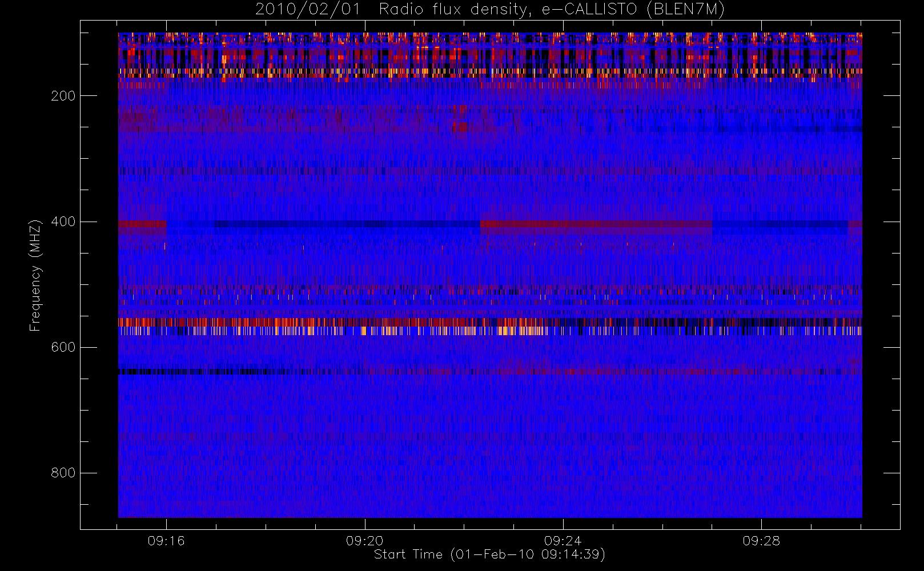Click the 09:16 time tick label
This screenshot has height=571, width=924.
pyautogui.click(x=166, y=541)
